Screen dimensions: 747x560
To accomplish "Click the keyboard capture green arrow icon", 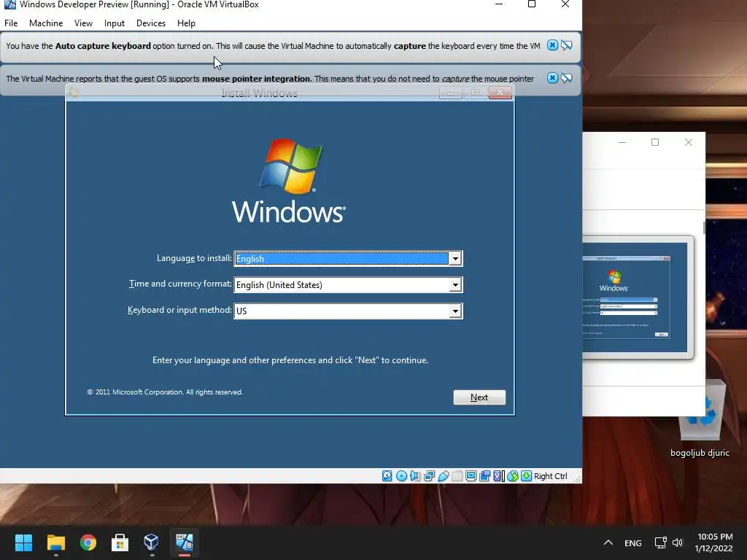I will pos(526,475).
